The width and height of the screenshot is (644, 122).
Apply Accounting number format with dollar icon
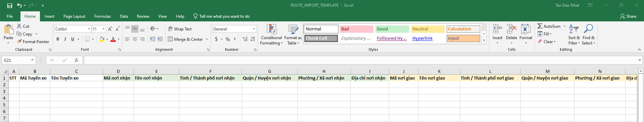[216, 39]
